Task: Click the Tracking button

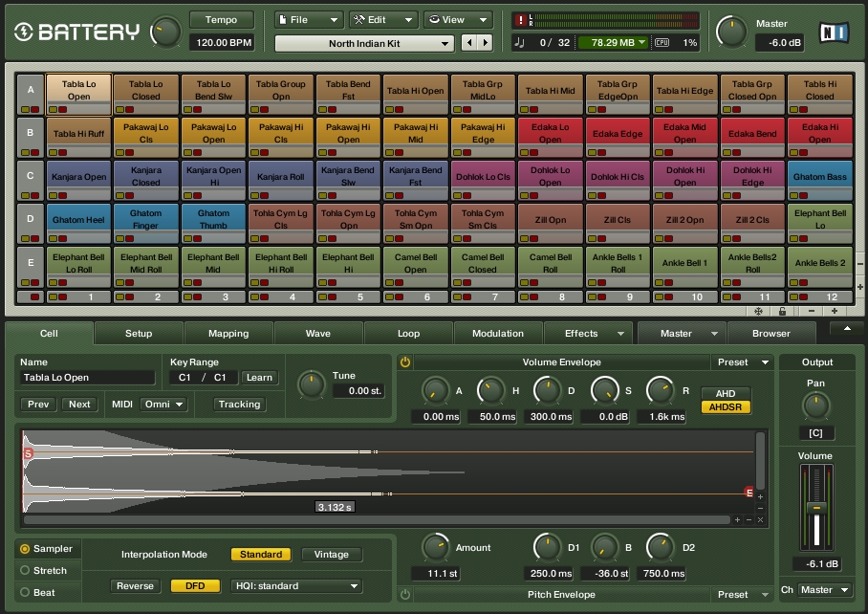Action: pos(239,405)
